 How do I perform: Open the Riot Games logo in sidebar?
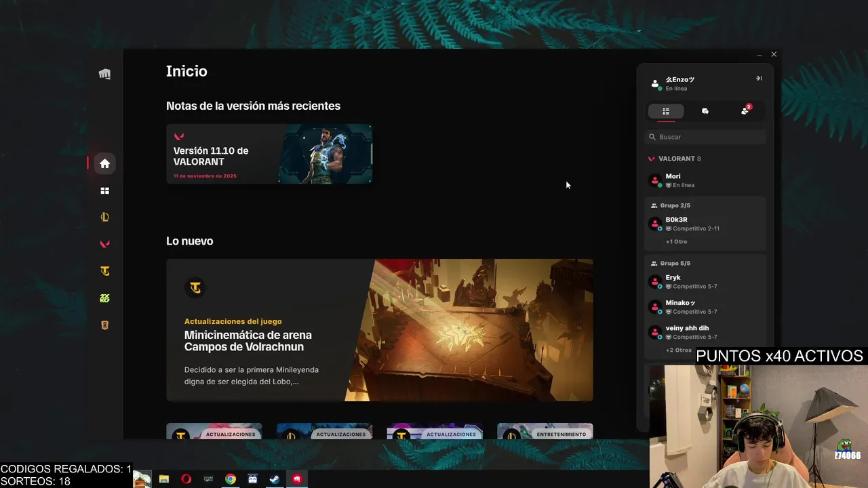coord(104,75)
